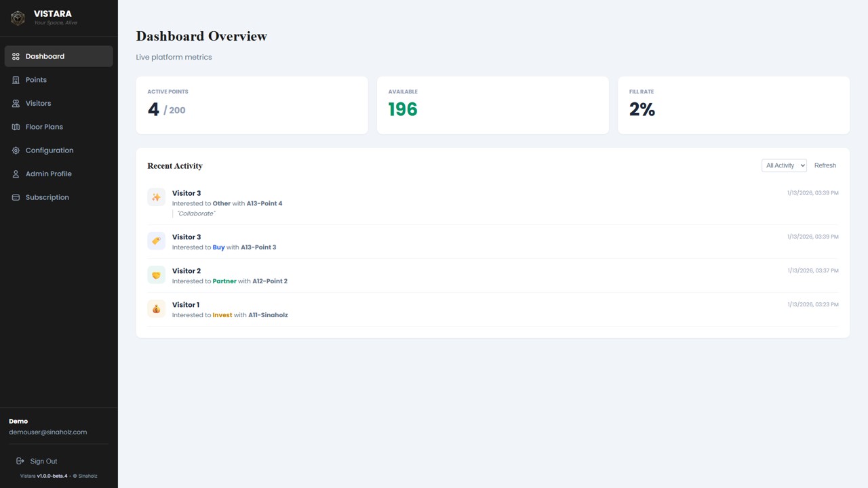Navigate to the Visitors section

click(38, 103)
